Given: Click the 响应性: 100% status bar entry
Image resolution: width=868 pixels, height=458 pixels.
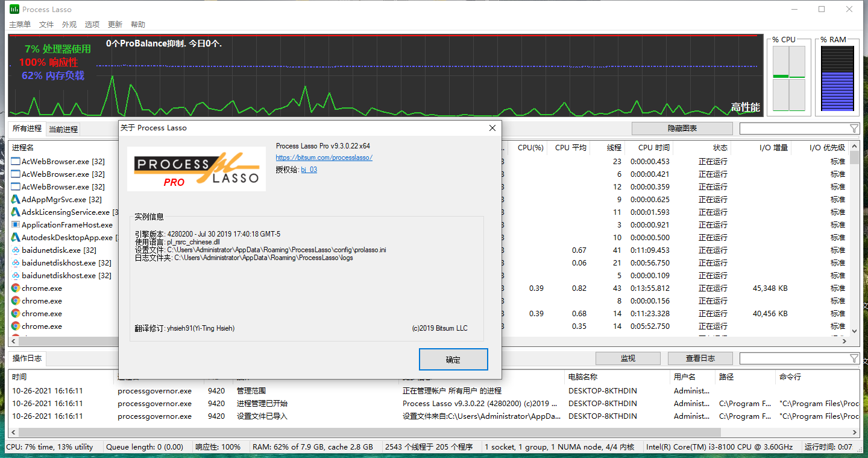Looking at the screenshot, I should (x=218, y=447).
